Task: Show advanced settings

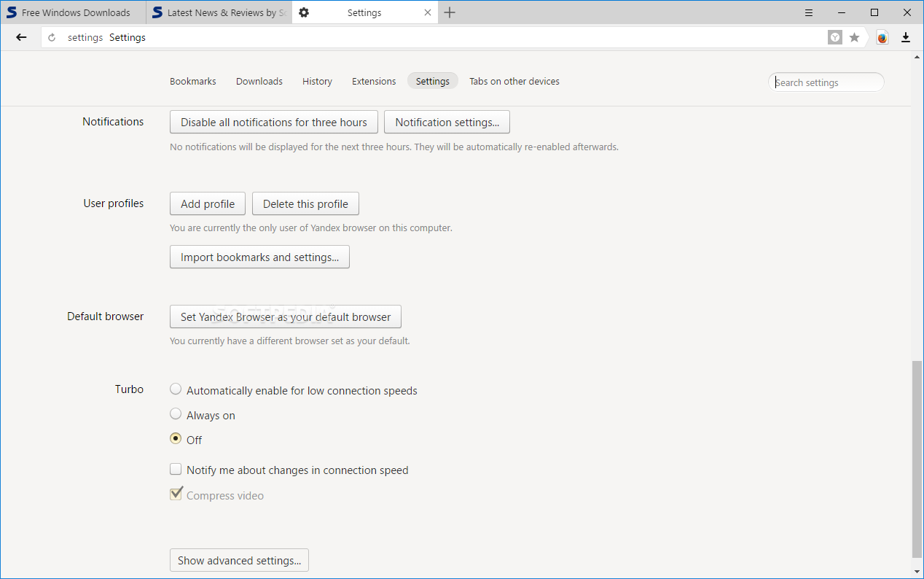Action: 240,560
